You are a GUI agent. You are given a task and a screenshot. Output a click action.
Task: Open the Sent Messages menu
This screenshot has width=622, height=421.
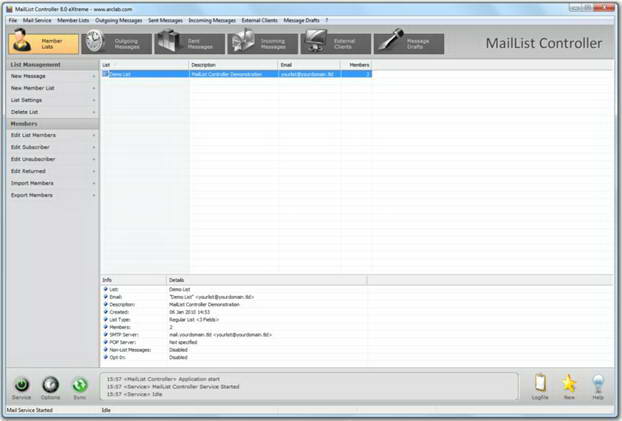(165, 20)
